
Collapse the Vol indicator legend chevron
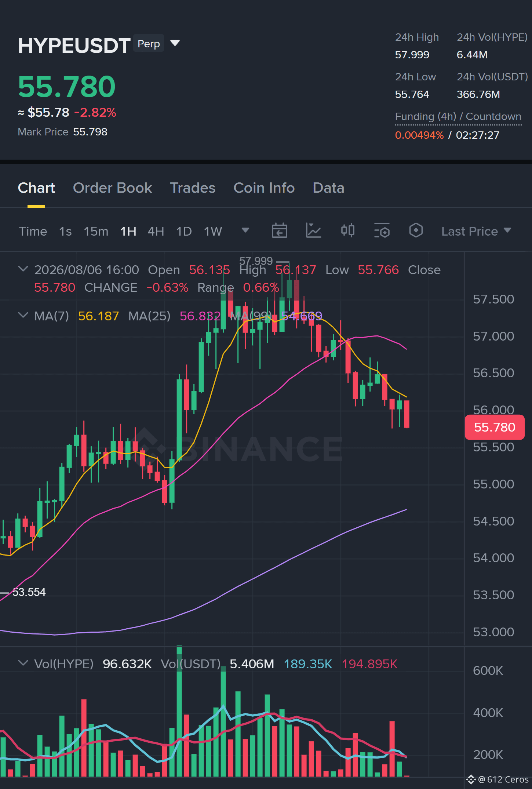coord(23,663)
